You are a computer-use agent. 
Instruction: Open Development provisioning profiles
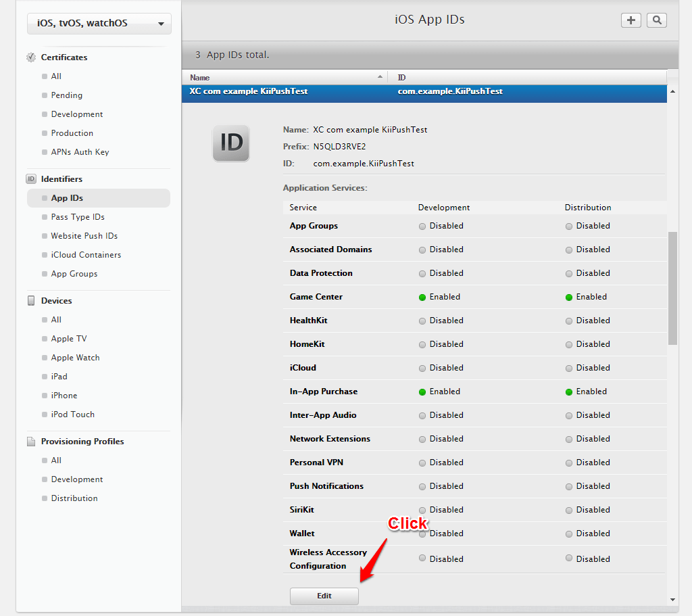pos(77,479)
